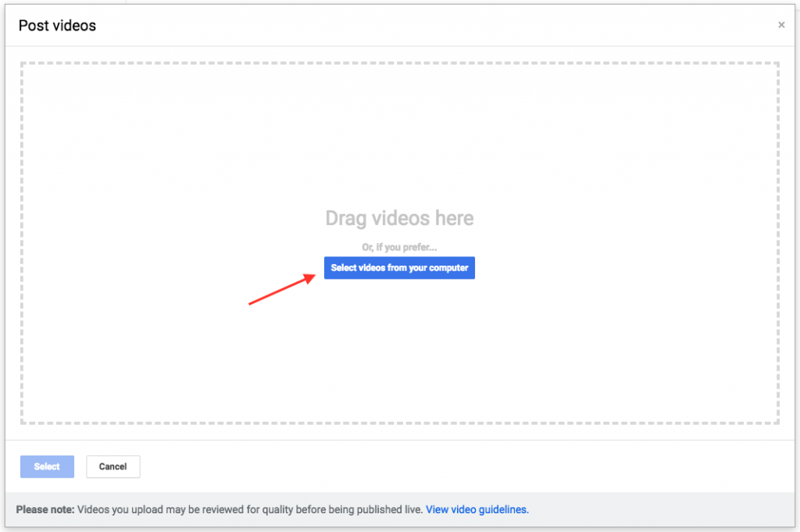Screen dimensions: 800x532
Task: Click the Cancel button
Action: [112, 466]
